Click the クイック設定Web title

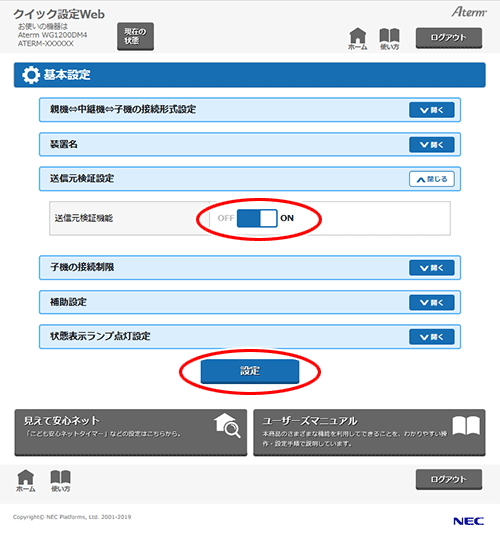tap(59, 14)
